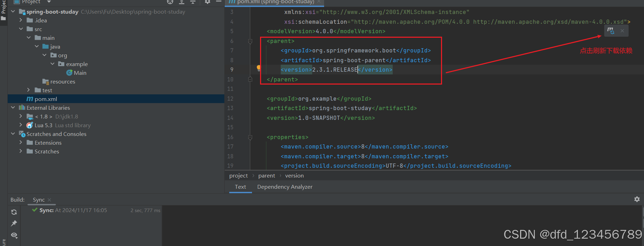This screenshot has width=644, height=246.
Task: Click org.example groupId text
Action: tap(317, 99)
